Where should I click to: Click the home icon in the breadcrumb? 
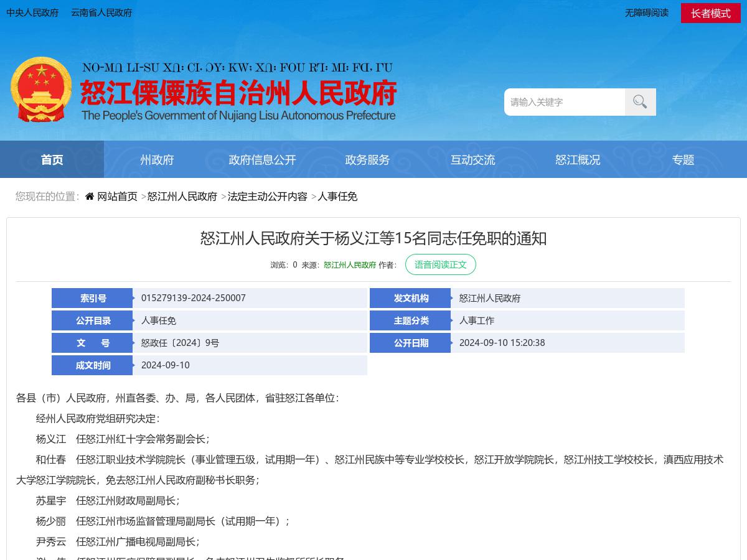point(89,195)
